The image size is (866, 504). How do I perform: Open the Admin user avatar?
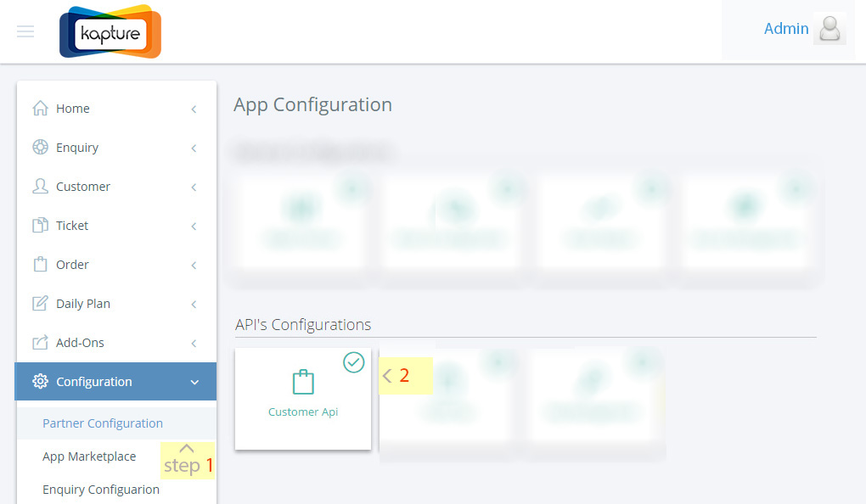(x=829, y=29)
